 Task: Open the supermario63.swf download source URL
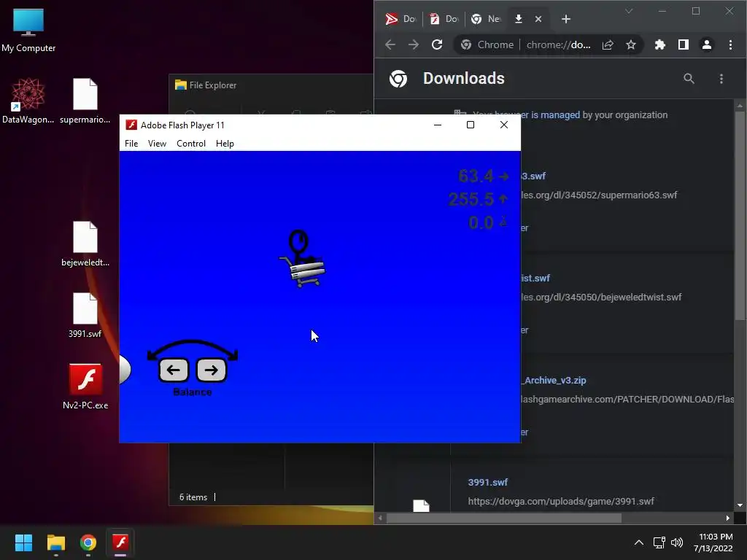coord(600,195)
